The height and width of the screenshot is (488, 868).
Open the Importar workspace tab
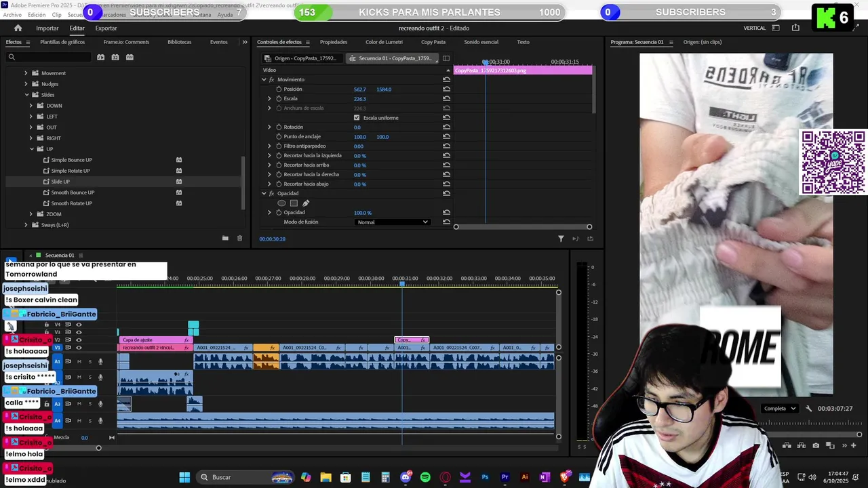(x=47, y=28)
